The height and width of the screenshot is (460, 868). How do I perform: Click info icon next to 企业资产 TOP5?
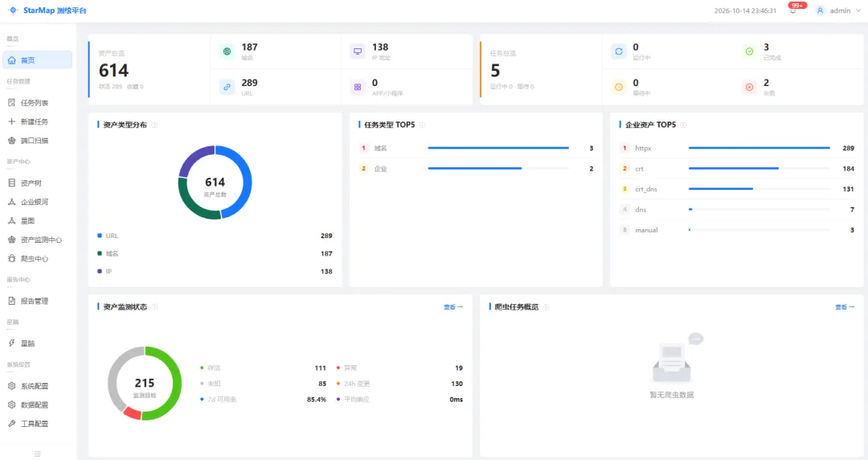(x=683, y=125)
